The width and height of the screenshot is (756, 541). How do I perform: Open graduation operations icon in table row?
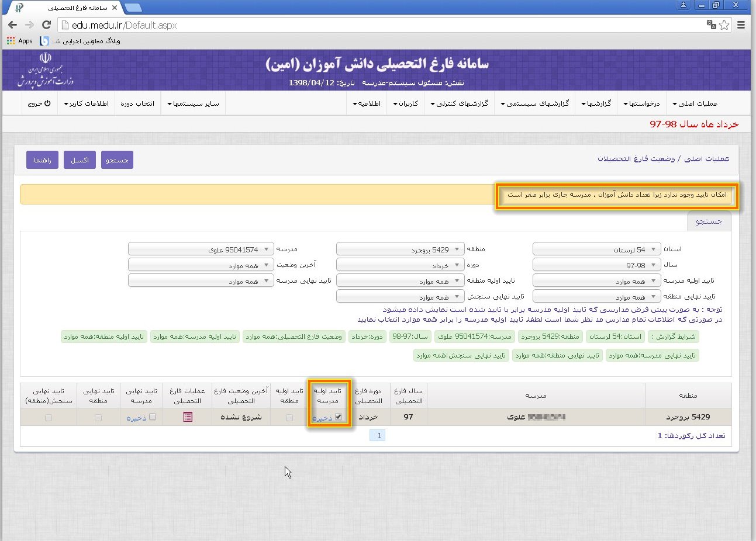pos(188,417)
